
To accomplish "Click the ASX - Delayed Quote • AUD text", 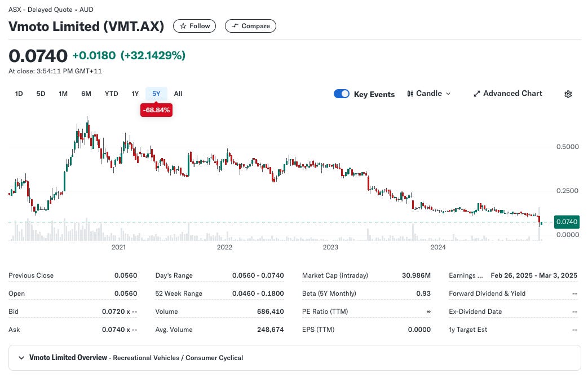I will (x=51, y=10).
